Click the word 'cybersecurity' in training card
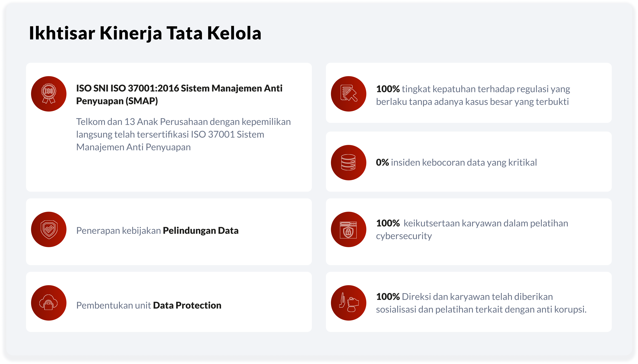This screenshot has height=364, width=638. [404, 236]
